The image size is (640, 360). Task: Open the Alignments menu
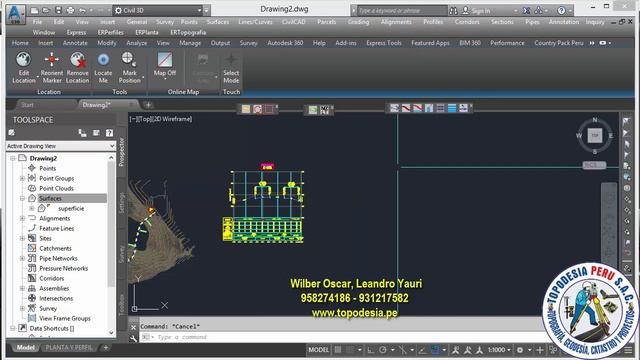pyautogui.click(x=396, y=22)
